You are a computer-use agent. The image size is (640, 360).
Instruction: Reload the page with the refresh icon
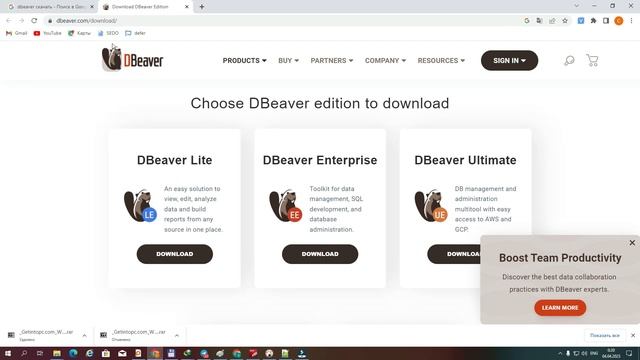(x=34, y=20)
